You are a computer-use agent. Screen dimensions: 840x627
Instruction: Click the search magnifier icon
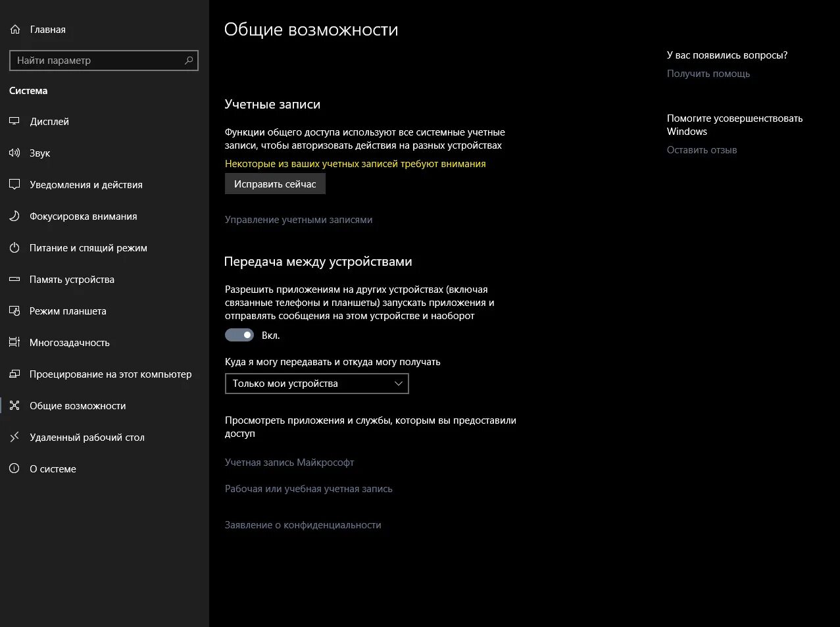pos(189,61)
